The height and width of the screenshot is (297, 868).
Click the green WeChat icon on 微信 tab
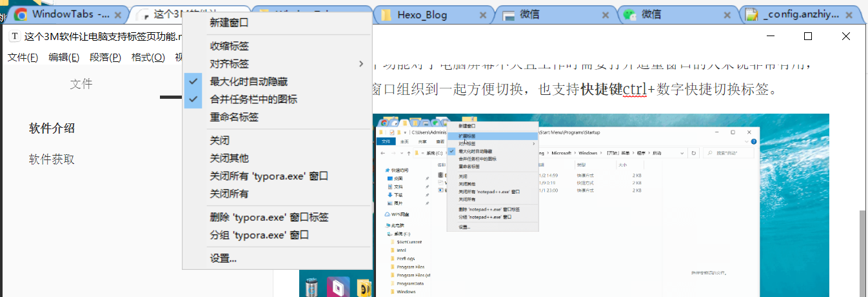tap(631, 15)
